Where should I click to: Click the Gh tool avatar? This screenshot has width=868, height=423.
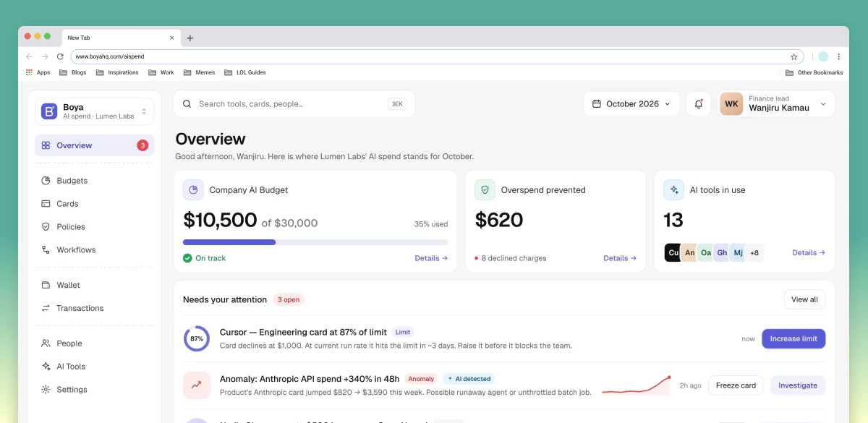[x=721, y=253]
